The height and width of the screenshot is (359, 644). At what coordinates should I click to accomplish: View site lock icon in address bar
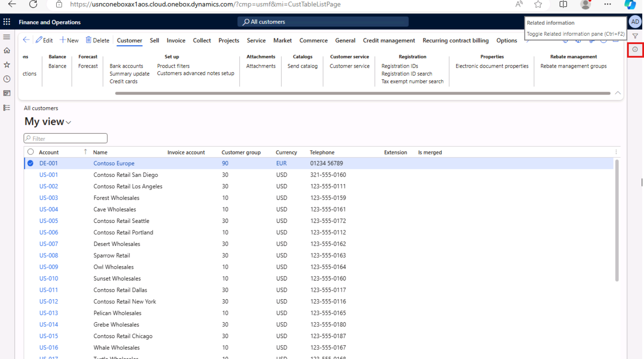[x=59, y=4]
